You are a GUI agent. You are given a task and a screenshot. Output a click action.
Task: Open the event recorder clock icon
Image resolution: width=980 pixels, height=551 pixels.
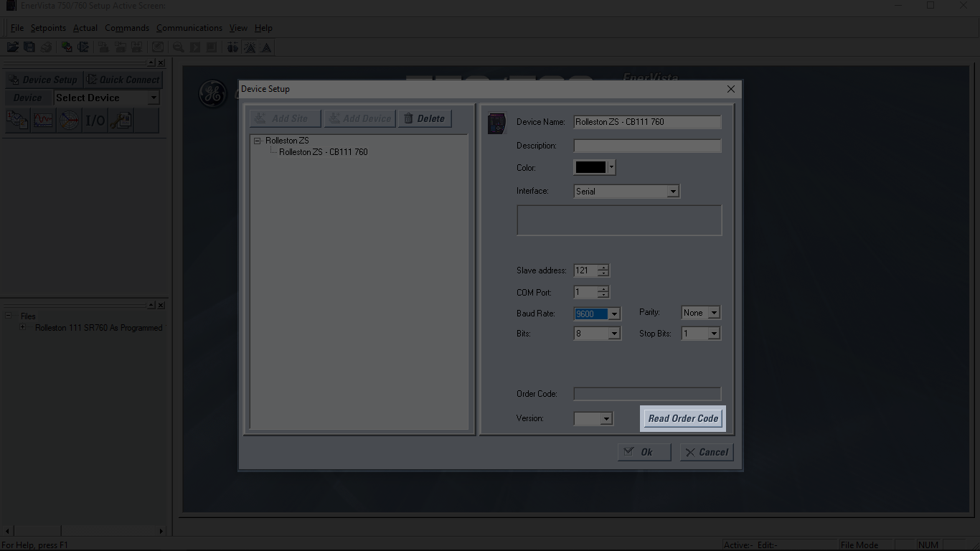(17, 120)
